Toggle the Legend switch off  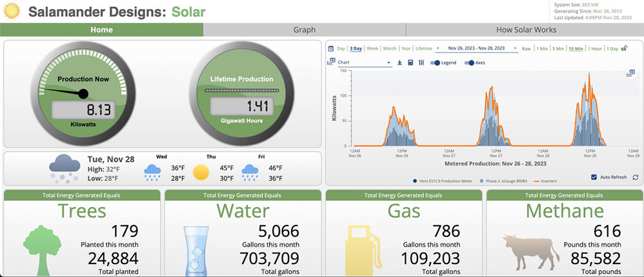point(435,62)
